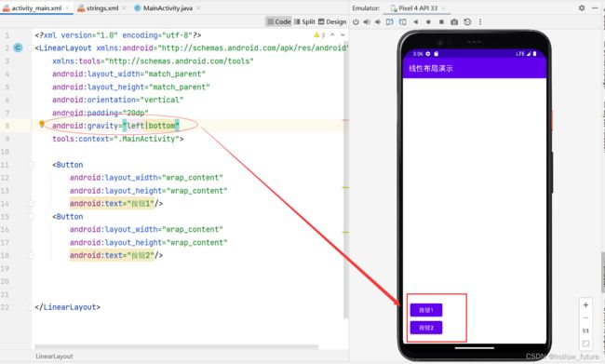Close the activity_main.xml tab
Image resolution: width=605 pixels, height=364 pixels.
[x=68, y=7]
